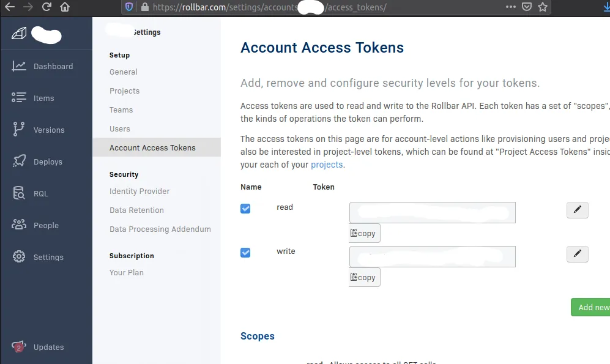Screen dimensions: 610x364
Task: Click the Items list icon
Action: (19, 98)
